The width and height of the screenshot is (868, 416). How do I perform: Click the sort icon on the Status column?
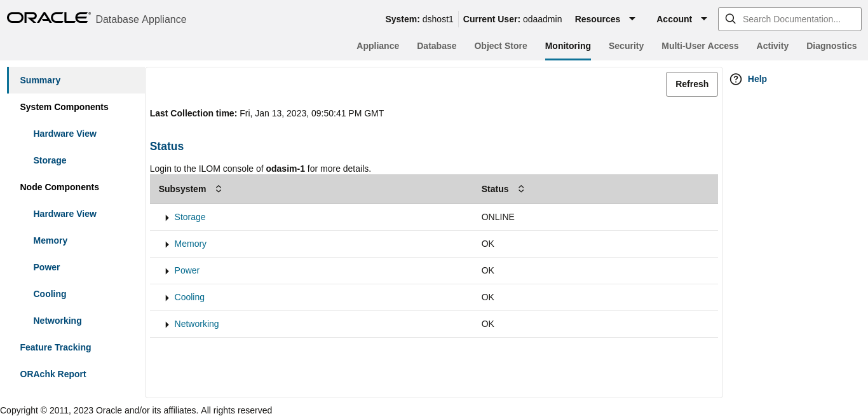(x=520, y=189)
